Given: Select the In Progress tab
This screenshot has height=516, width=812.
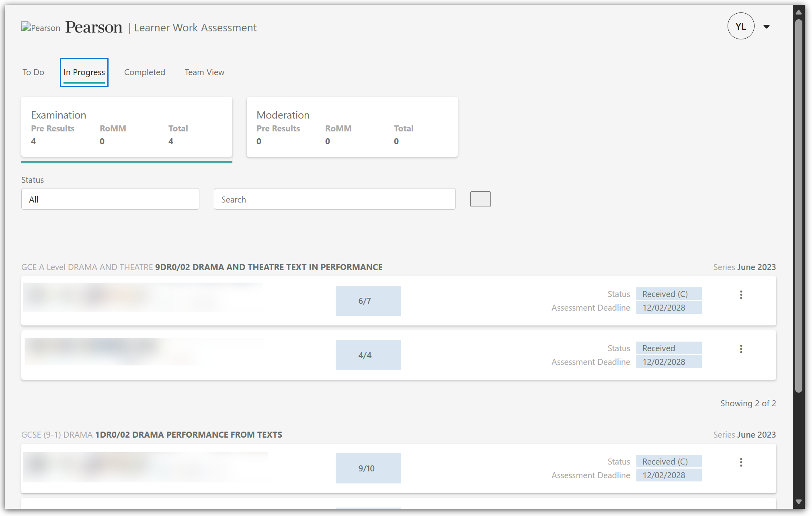Looking at the screenshot, I should pos(84,72).
